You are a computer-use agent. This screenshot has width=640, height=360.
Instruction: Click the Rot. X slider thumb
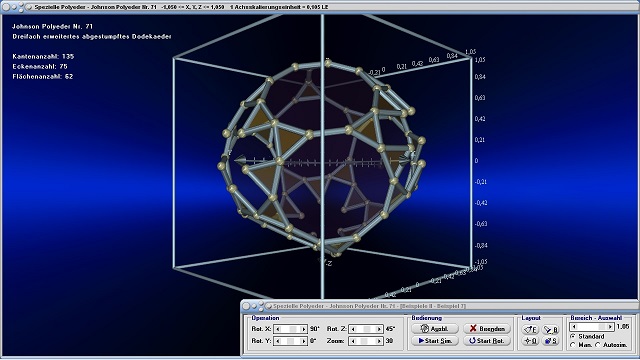(293, 329)
